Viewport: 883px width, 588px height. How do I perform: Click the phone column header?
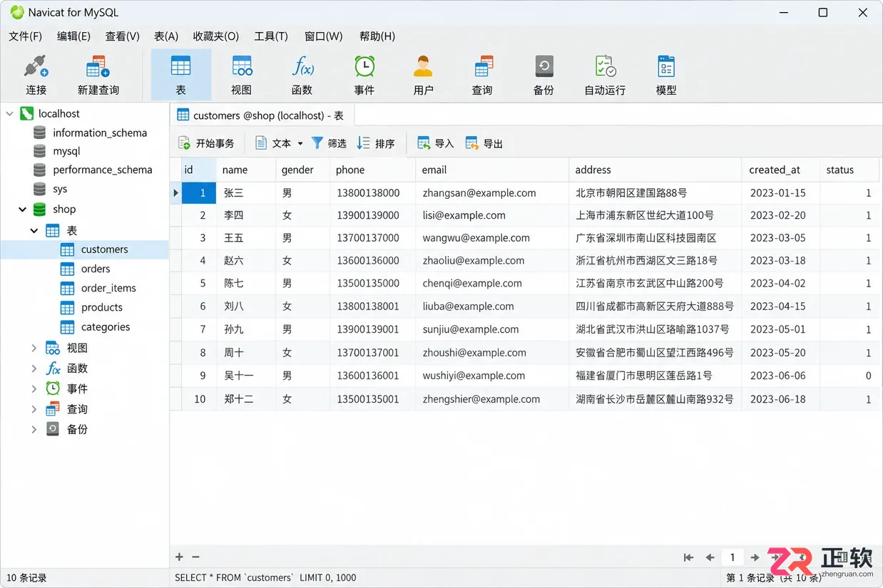point(372,170)
